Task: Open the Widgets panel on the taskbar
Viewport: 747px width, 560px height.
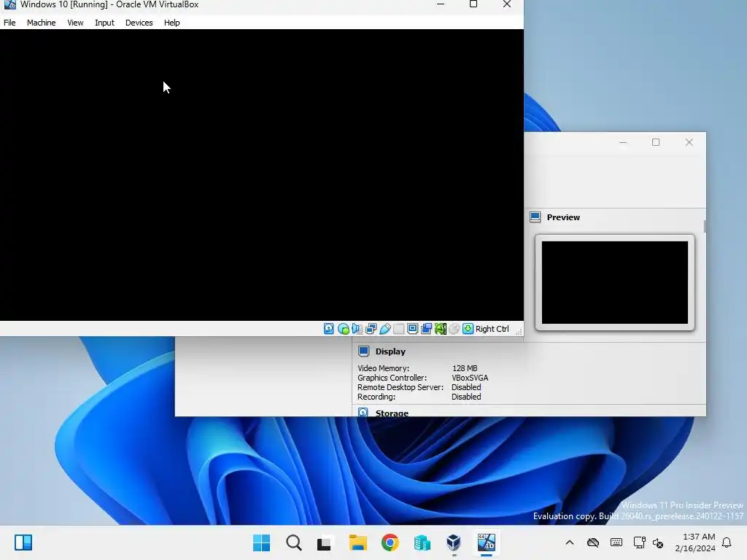Action: pyautogui.click(x=23, y=542)
